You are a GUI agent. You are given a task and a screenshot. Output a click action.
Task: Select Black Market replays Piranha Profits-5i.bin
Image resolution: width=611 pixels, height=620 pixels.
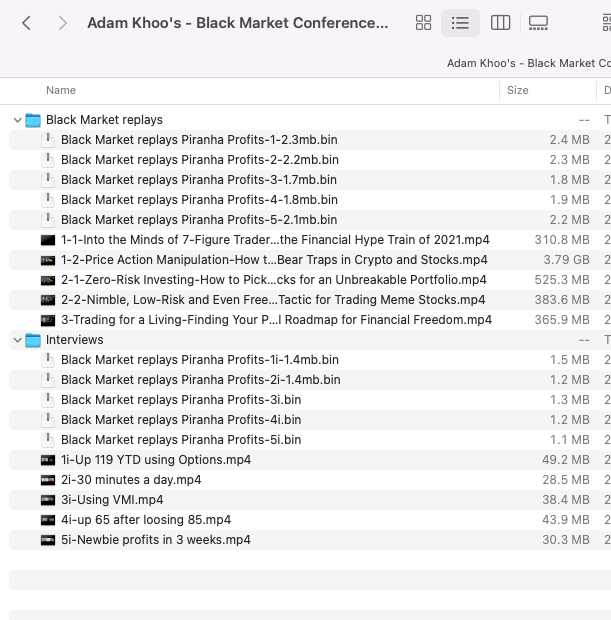pos(310,440)
